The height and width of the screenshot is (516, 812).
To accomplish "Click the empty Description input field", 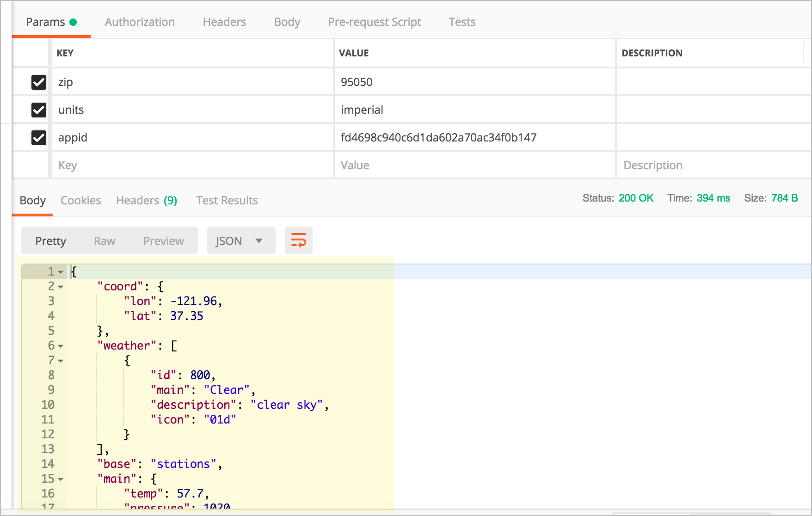I will pos(714,166).
